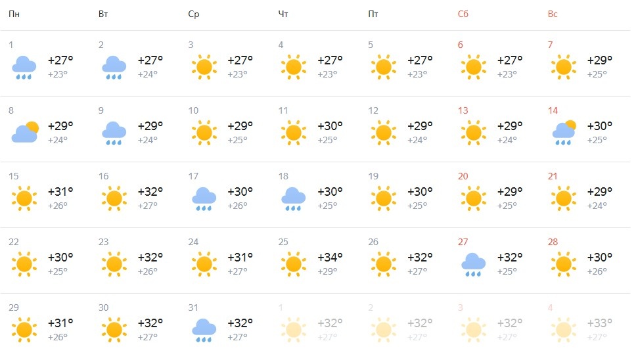Screen dimensions: 638x364
Task: Select the Вс weekend column header
Action: (x=553, y=14)
